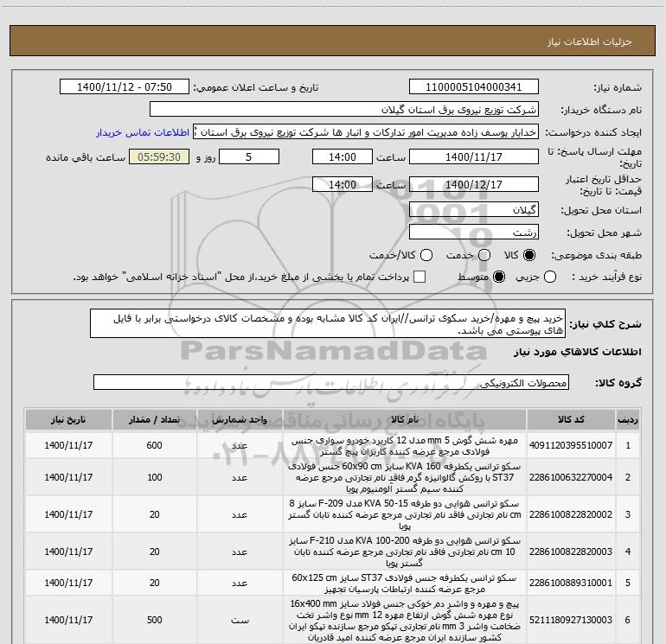
Task: Click the محصولات الکترونیکی goods group field
Action: click(x=331, y=382)
